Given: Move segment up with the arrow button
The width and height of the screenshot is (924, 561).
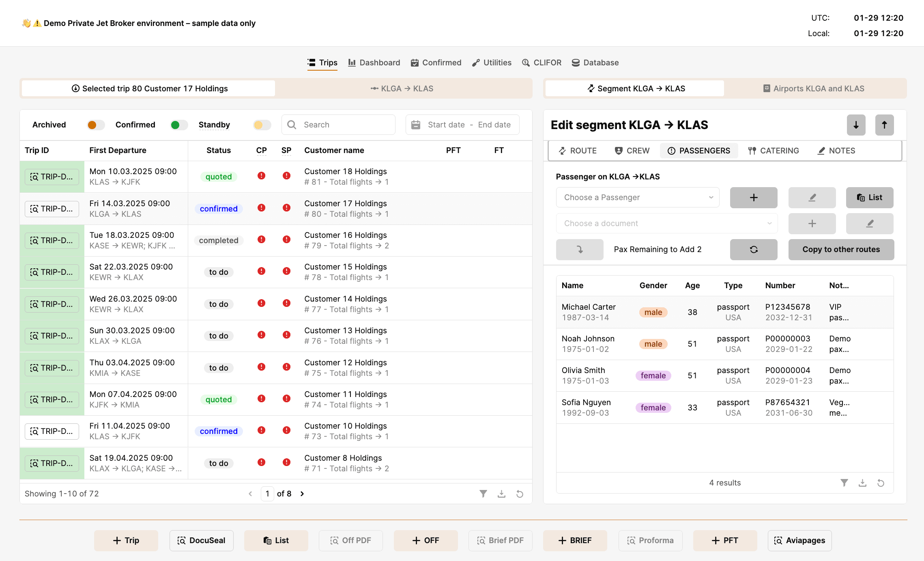Looking at the screenshot, I should 884,125.
